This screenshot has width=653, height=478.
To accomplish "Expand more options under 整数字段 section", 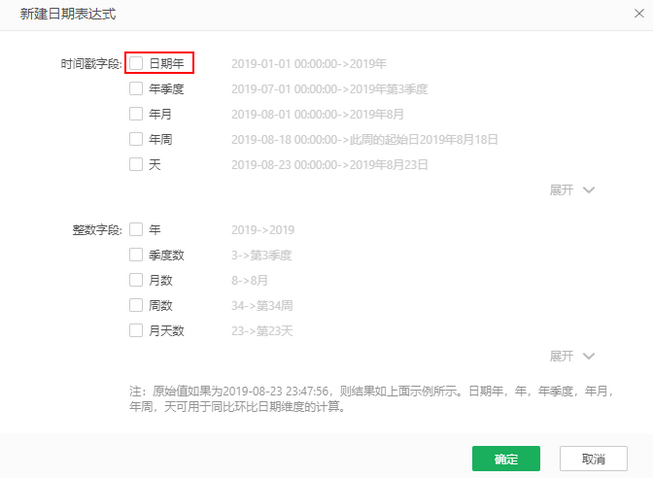I will [571, 356].
